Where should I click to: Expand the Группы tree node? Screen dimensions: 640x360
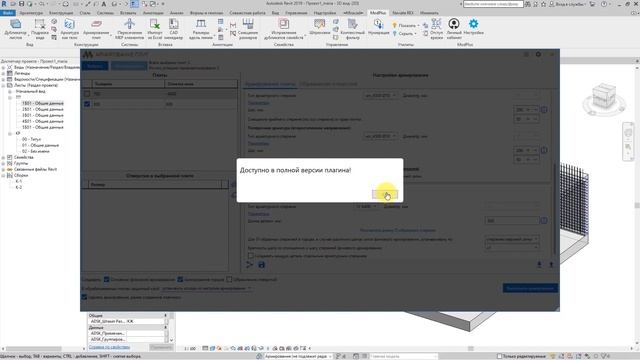[3, 163]
